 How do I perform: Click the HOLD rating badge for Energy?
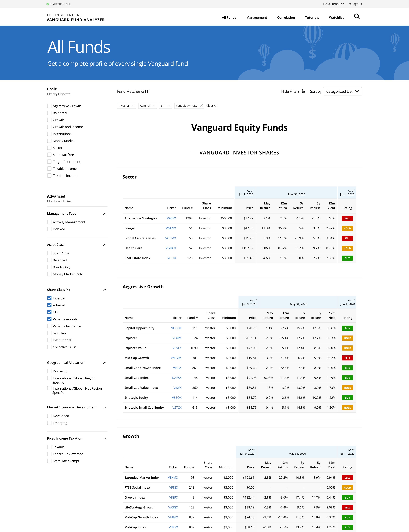347,228
